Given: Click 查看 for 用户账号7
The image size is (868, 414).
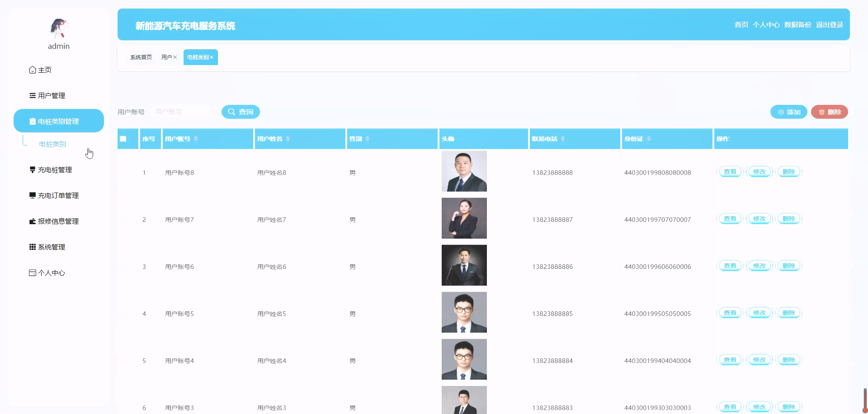Looking at the screenshot, I should coord(730,219).
